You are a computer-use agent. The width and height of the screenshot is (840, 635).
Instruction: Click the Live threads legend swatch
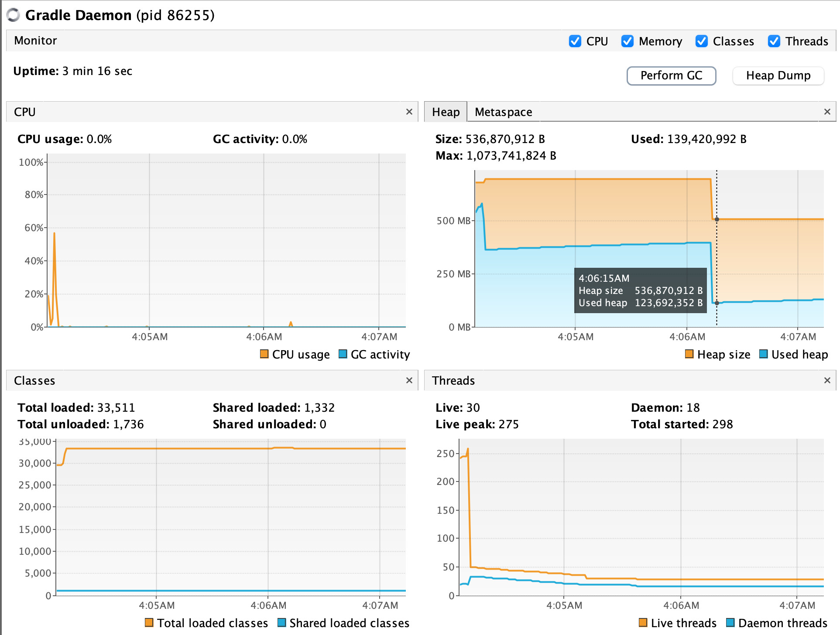coord(643,622)
